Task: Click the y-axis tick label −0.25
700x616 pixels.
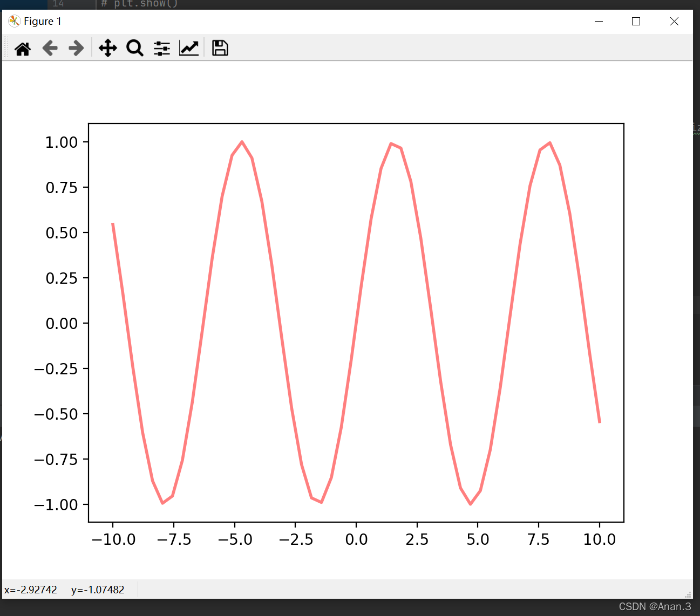Action: 56,369
